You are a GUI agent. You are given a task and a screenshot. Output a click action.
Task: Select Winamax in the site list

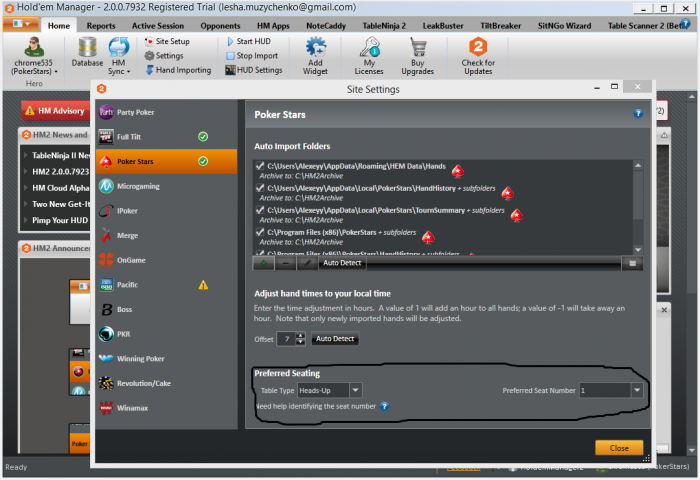coord(166,408)
